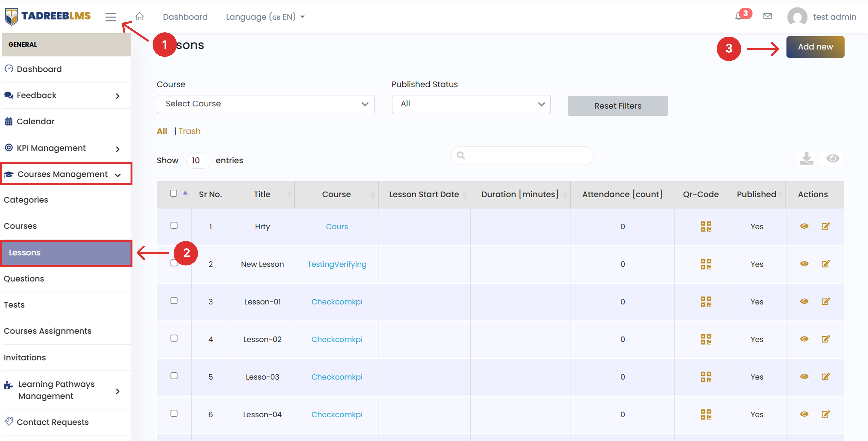Toggle the hamburger sidebar menu icon

click(x=110, y=17)
